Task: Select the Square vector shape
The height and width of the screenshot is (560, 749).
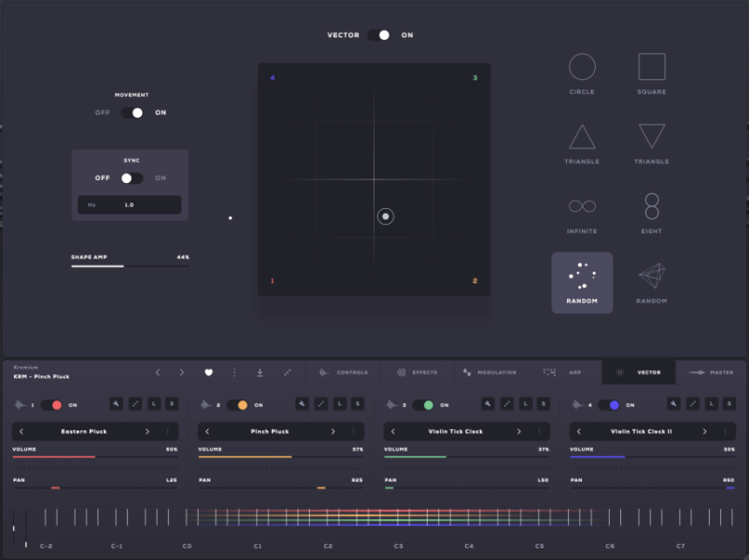Action: (x=651, y=73)
